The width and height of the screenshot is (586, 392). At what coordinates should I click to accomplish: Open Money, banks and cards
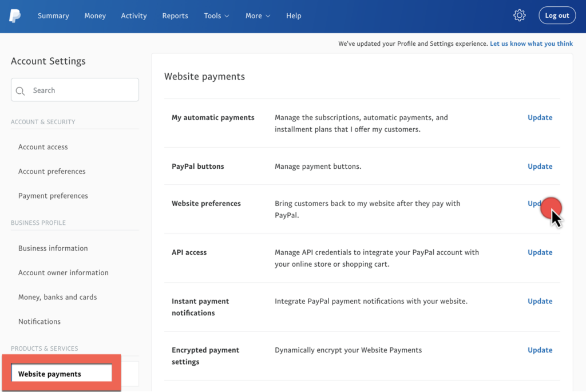(x=58, y=297)
